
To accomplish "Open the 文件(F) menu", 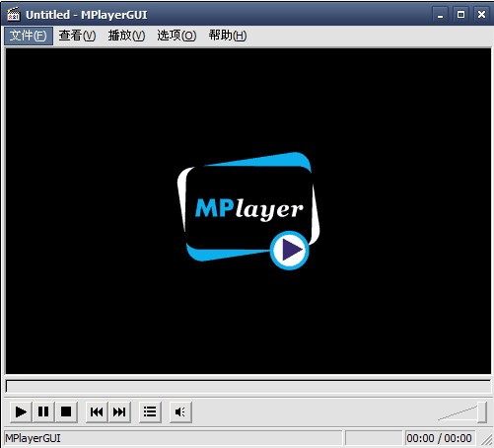I will [x=29, y=36].
